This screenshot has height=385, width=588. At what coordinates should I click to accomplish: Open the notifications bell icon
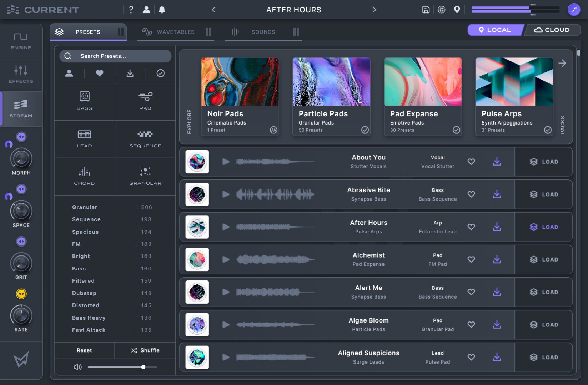[x=162, y=10]
